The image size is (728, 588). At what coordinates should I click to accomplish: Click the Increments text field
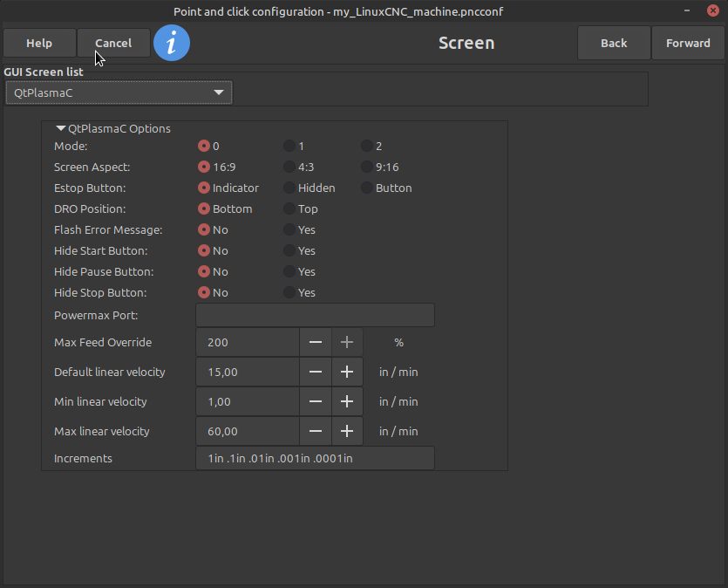point(316,458)
